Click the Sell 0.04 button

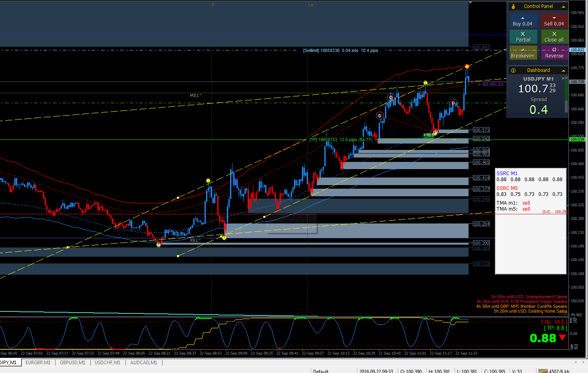[x=554, y=21]
